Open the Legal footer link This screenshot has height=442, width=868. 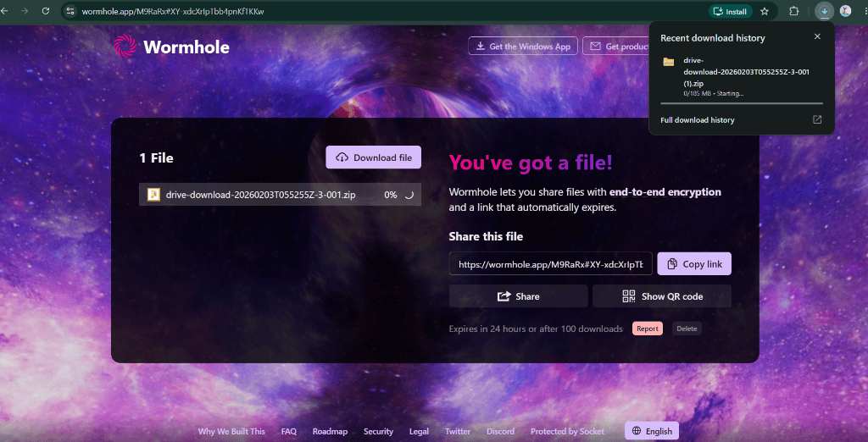[x=419, y=432]
